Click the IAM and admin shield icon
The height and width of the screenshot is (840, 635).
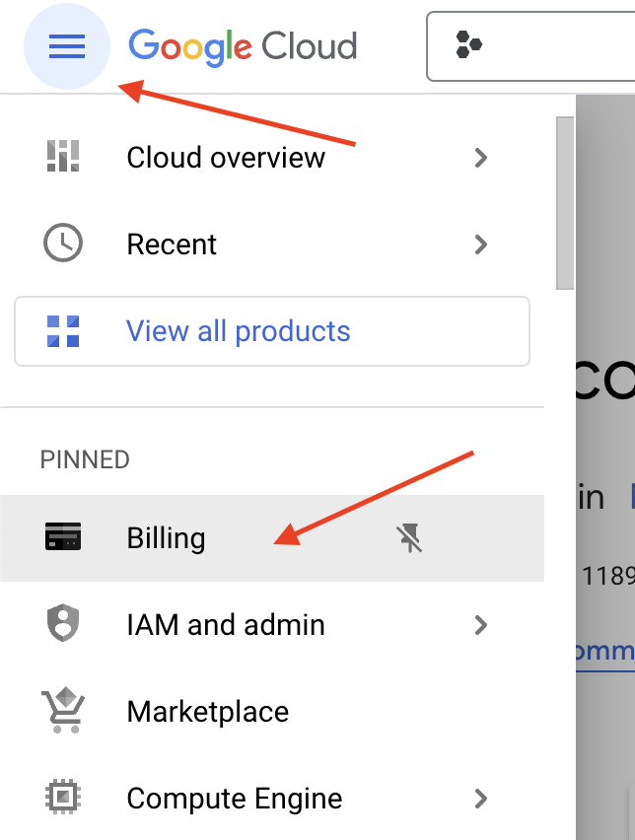tap(63, 622)
